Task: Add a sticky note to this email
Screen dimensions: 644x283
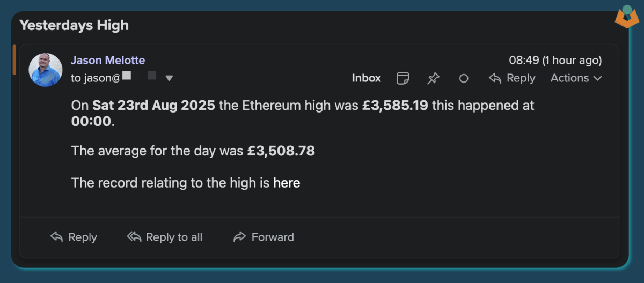Action: pos(402,78)
